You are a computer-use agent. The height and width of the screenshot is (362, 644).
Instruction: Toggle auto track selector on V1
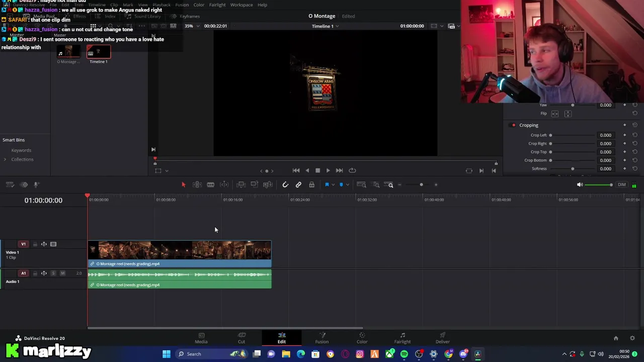tap(44, 244)
